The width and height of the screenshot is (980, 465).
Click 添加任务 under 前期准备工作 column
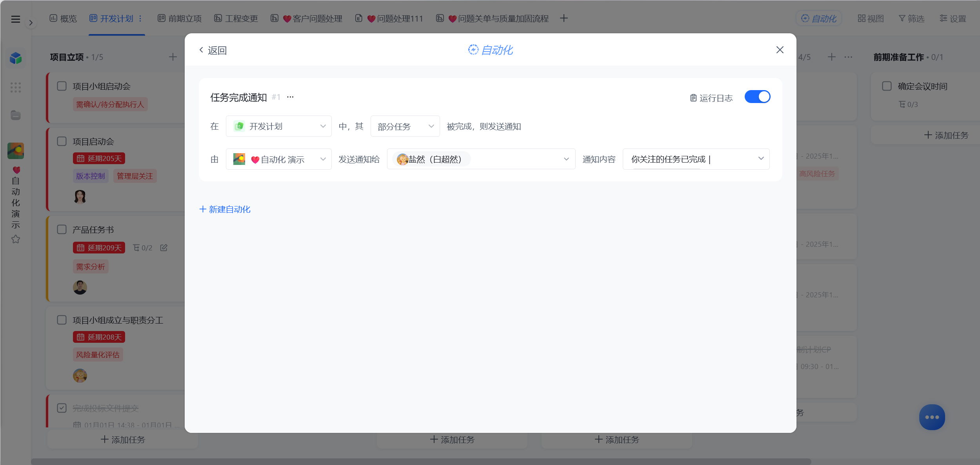(946, 135)
